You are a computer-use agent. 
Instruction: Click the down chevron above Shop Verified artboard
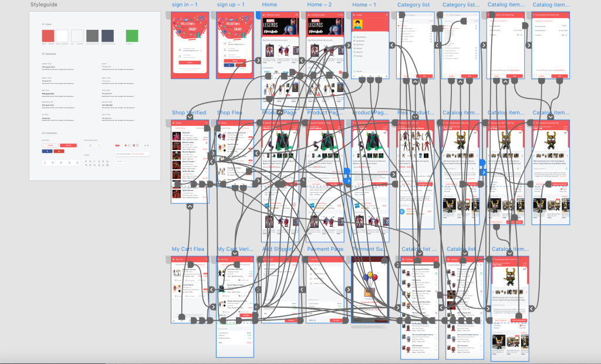[190, 118]
